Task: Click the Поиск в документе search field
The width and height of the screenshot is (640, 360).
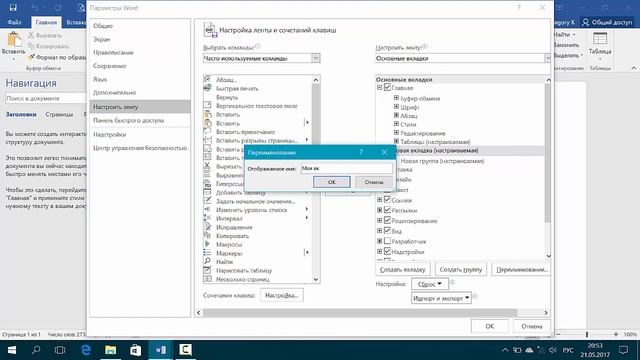Action: [x=46, y=98]
